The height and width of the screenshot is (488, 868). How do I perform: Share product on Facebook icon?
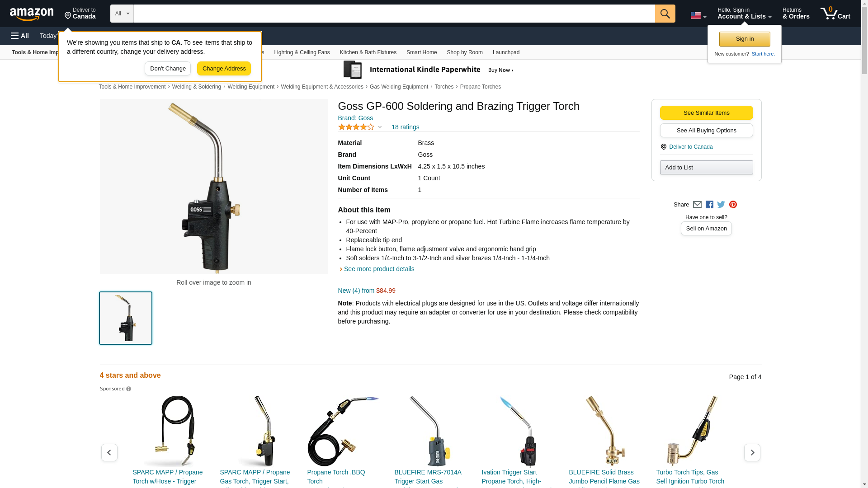tap(709, 205)
